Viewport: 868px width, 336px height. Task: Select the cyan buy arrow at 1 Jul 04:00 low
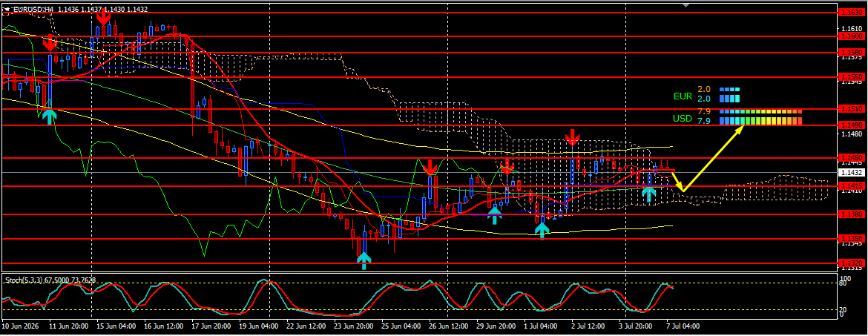click(x=542, y=231)
